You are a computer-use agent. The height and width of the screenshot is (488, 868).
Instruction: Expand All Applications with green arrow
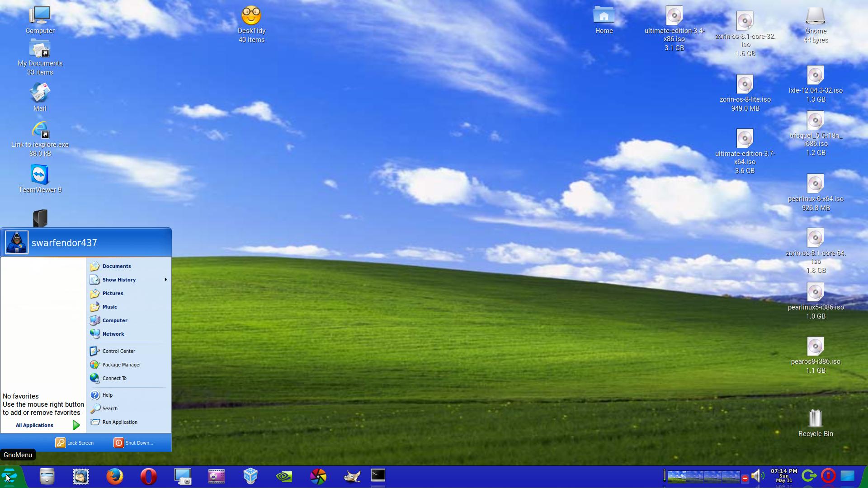click(x=76, y=425)
